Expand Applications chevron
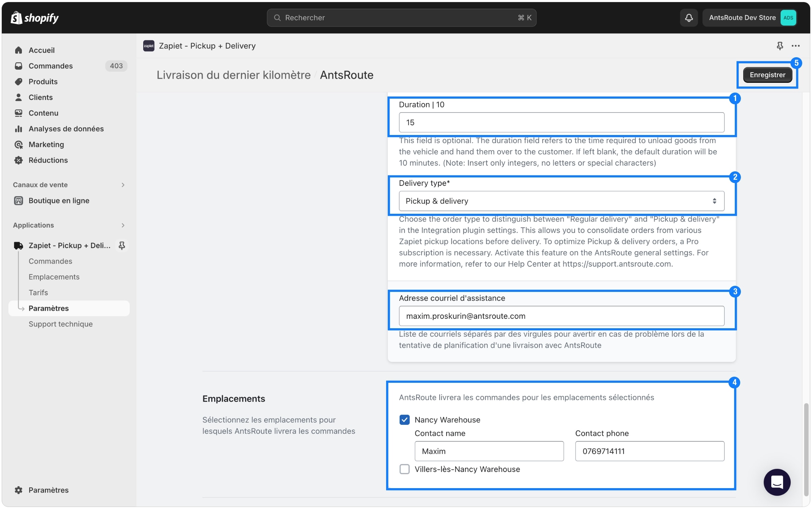The image size is (812, 509). (x=123, y=225)
